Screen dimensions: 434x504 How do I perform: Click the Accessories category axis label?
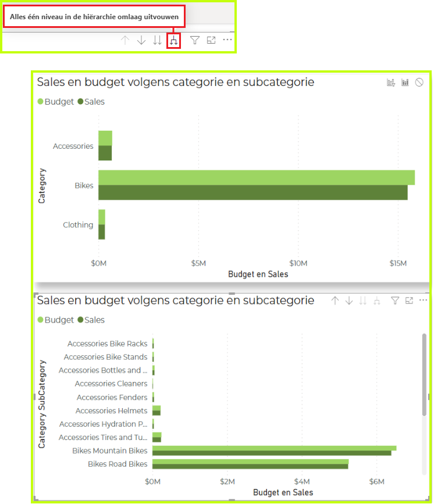[73, 146]
